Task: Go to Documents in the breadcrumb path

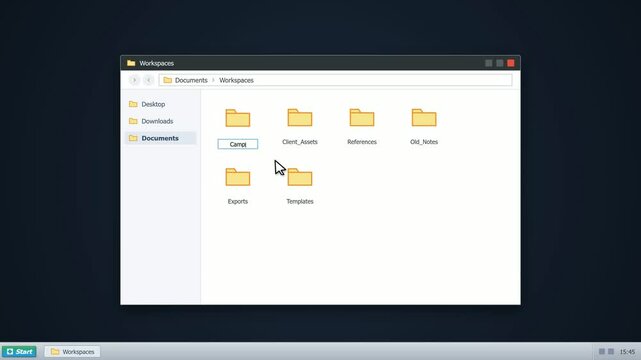Action: 191,80
